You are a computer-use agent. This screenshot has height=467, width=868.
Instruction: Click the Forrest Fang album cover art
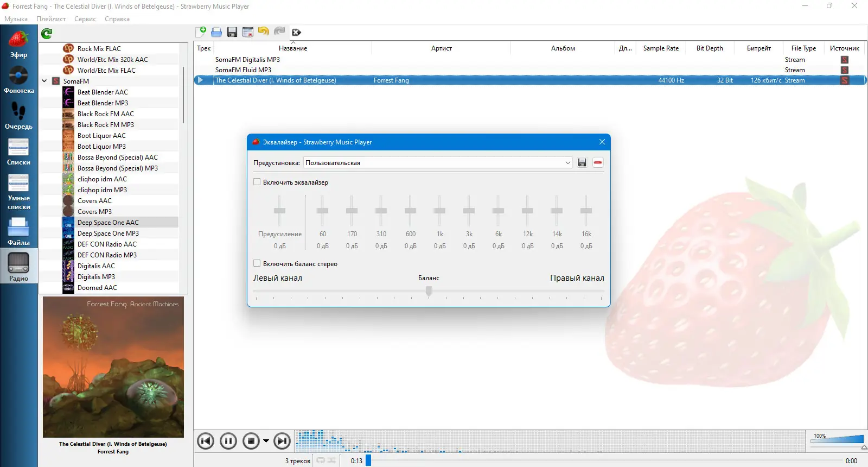click(x=113, y=367)
